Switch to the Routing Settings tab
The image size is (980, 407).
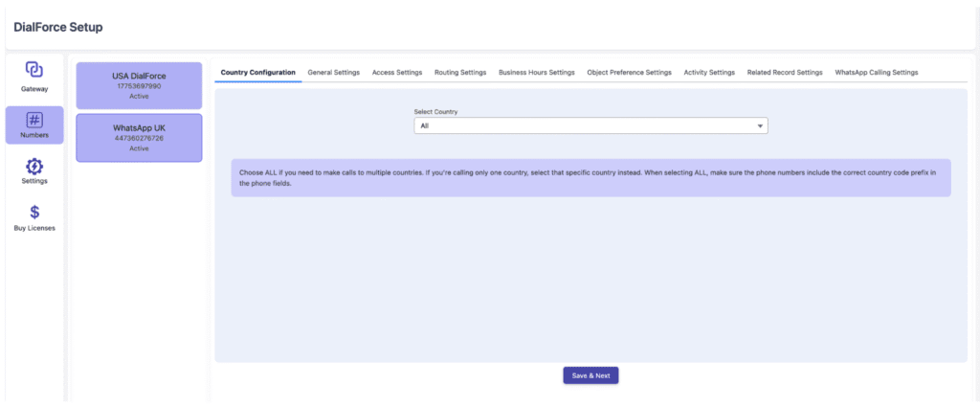click(459, 73)
